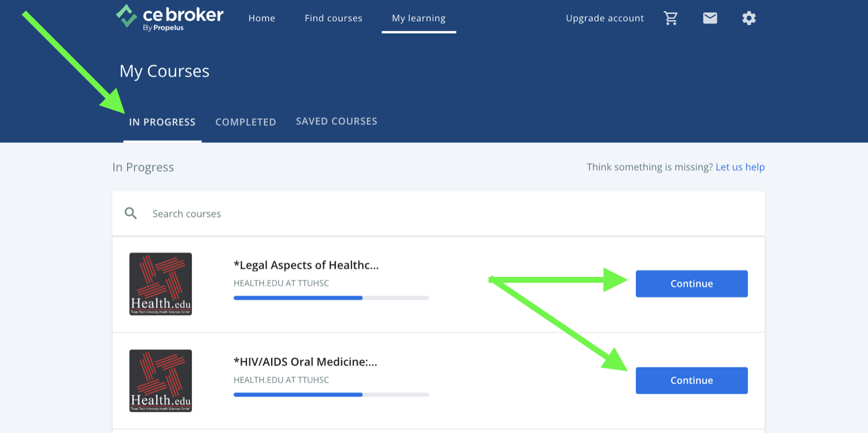Image resolution: width=868 pixels, height=433 pixels.
Task: Continue the HIV/AIDS Oral Medicine course
Action: pos(691,381)
